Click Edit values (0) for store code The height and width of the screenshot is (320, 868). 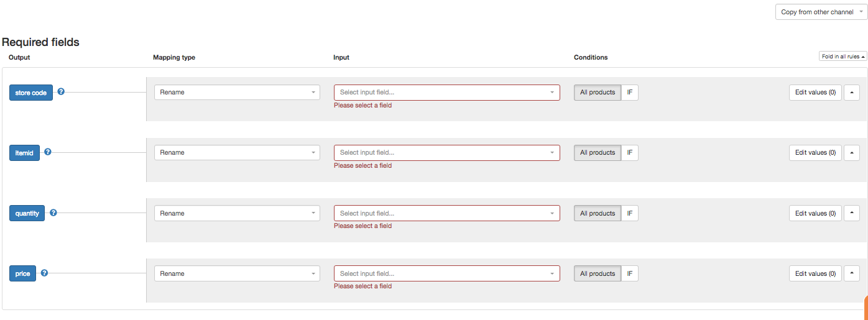pos(815,93)
